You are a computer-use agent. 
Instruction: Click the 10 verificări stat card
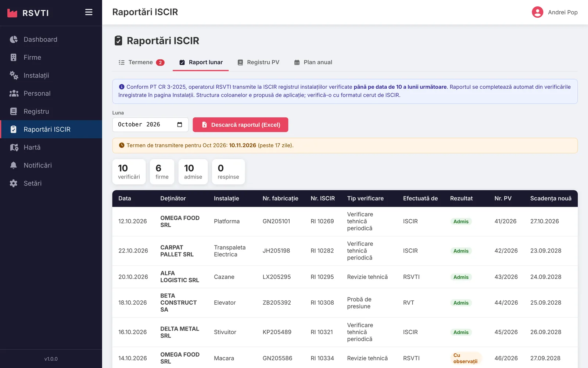[x=129, y=172]
